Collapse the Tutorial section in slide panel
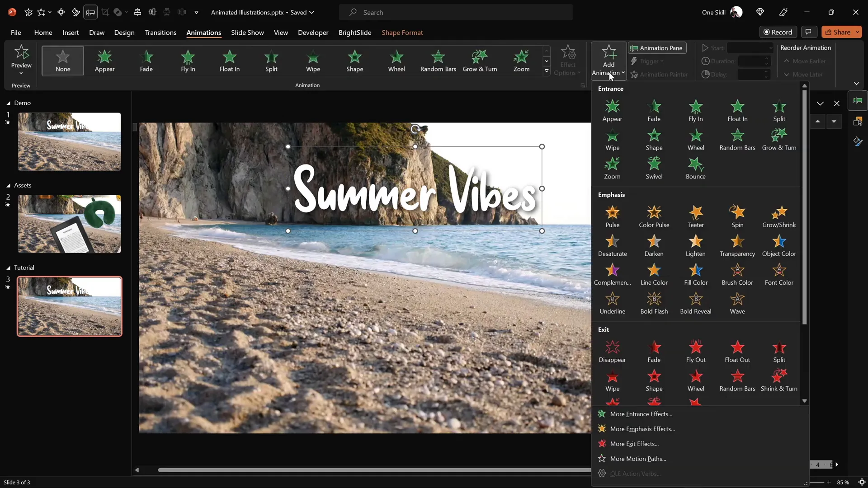 (8, 267)
